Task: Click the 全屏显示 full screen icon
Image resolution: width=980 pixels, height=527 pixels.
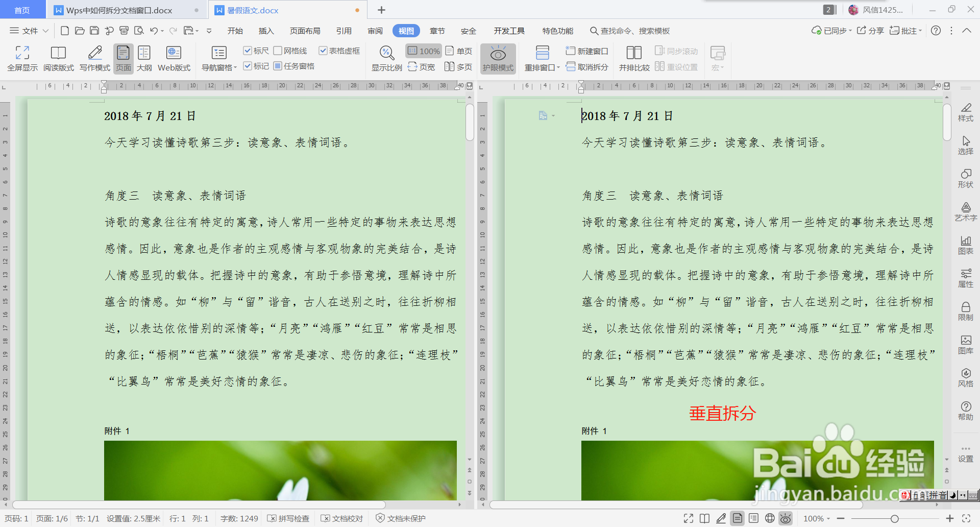Action: [22, 59]
